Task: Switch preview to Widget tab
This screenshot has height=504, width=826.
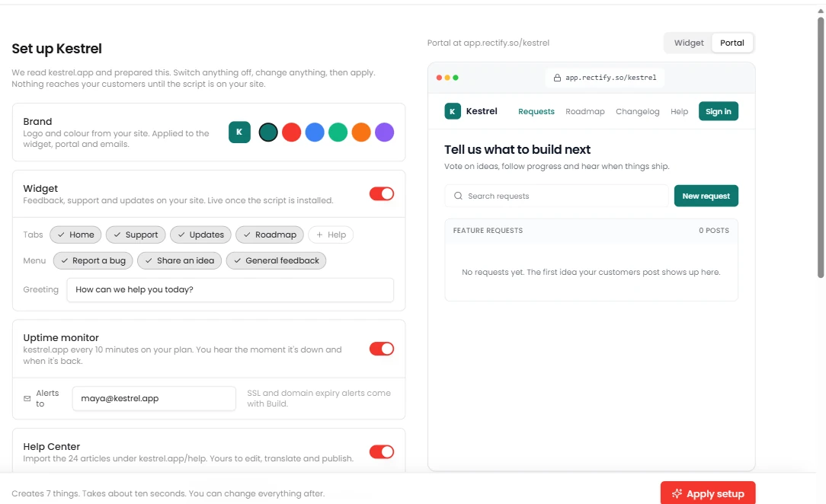Action: pos(689,43)
